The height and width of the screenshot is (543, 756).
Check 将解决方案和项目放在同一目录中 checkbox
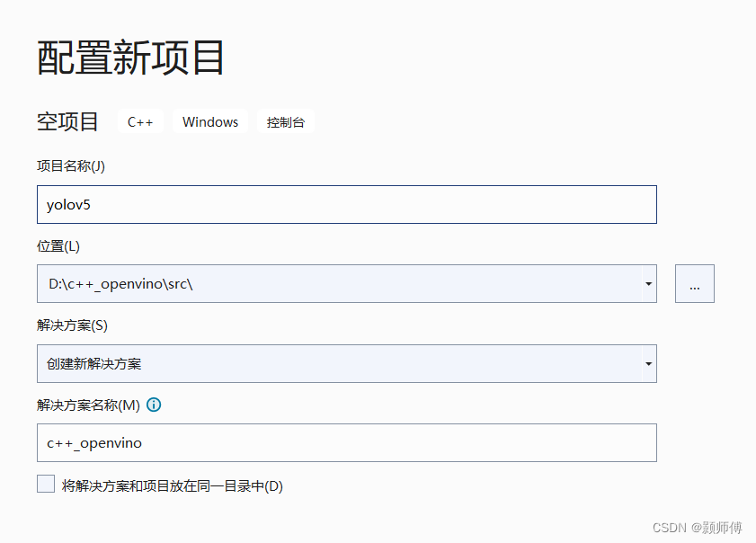click(46, 484)
